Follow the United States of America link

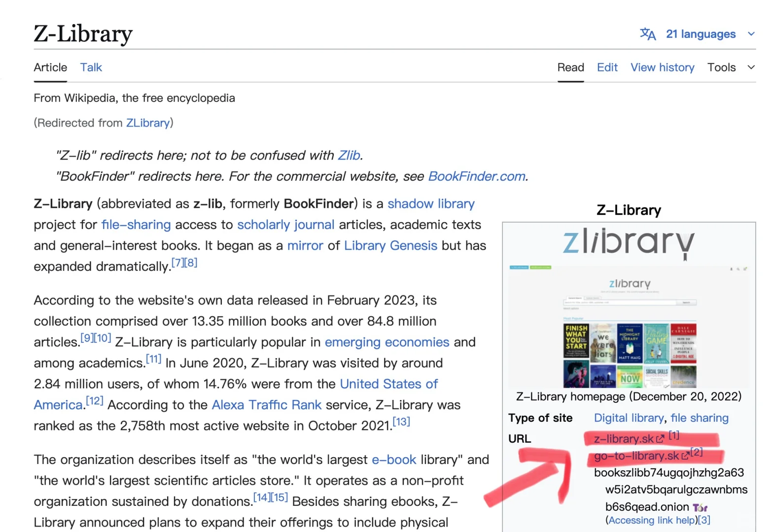(x=389, y=384)
